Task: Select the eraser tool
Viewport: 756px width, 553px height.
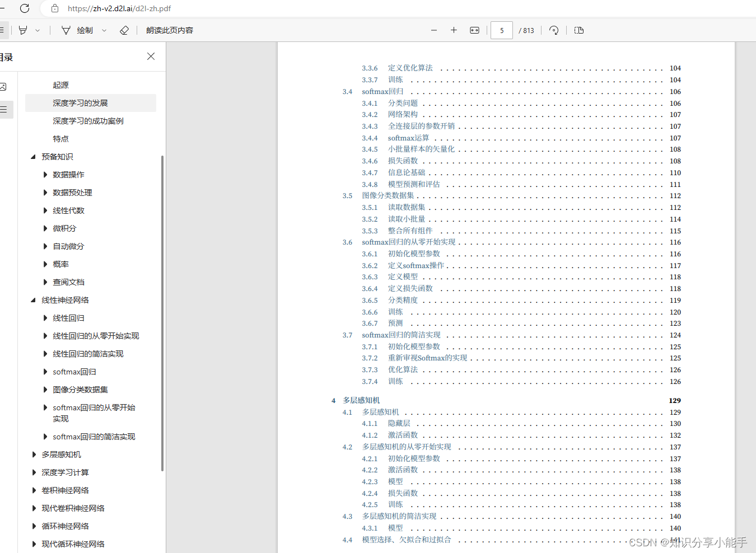Action: click(124, 30)
